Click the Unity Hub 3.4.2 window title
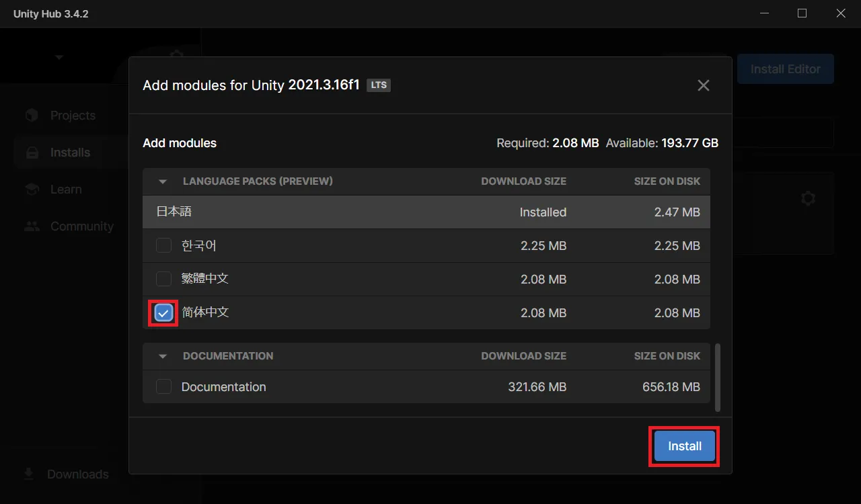Screen dimensions: 861x504 (51, 14)
